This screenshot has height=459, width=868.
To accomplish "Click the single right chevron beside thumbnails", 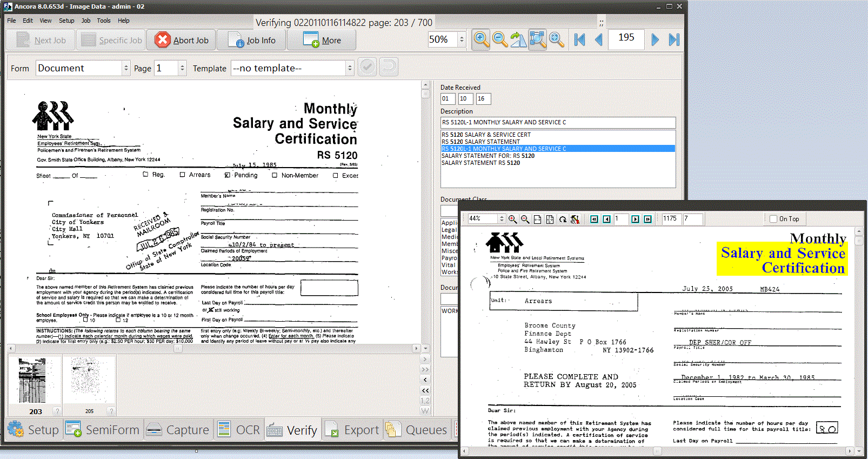I will (x=425, y=359).
